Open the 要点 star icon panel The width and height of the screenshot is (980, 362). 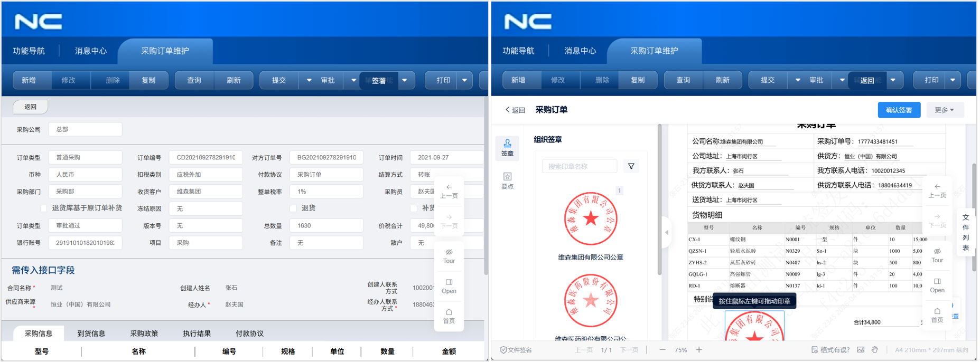(x=507, y=180)
